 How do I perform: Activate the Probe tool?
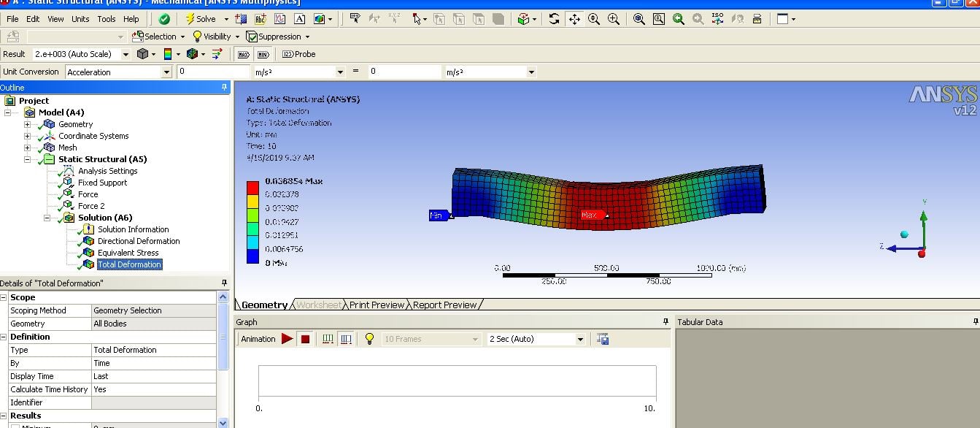(298, 54)
